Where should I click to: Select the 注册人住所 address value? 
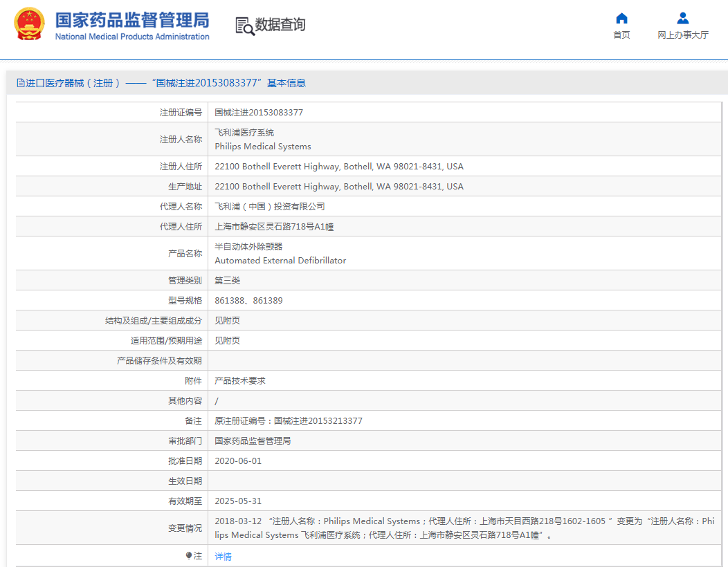pyautogui.click(x=339, y=167)
